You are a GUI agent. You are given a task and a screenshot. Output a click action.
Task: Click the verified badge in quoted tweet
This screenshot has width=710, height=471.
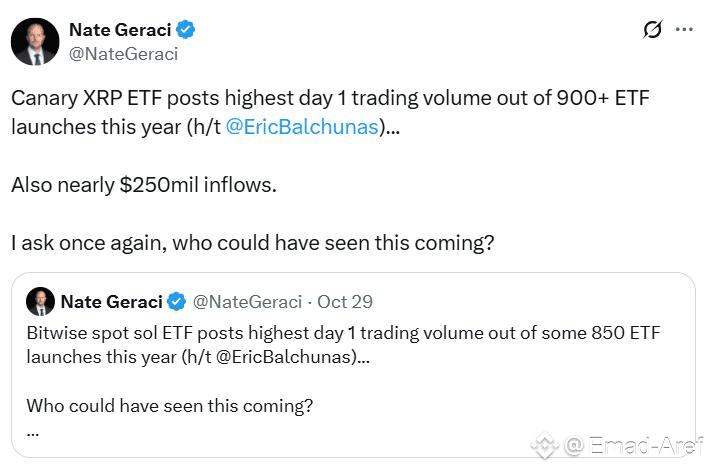(176, 302)
